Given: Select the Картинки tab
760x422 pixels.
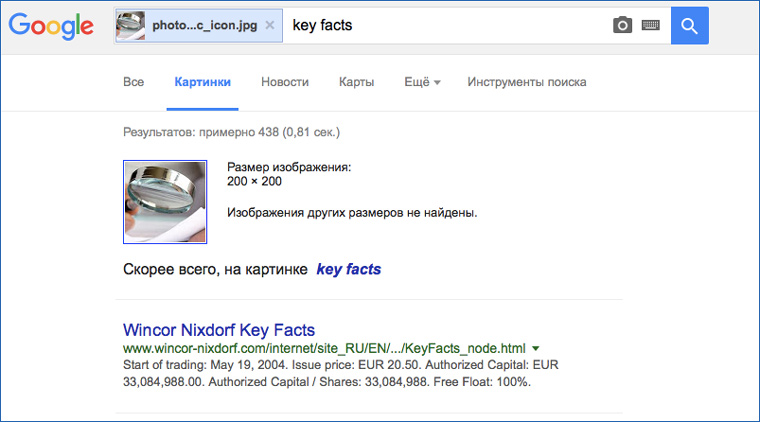Looking at the screenshot, I should click(x=203, y=82).
